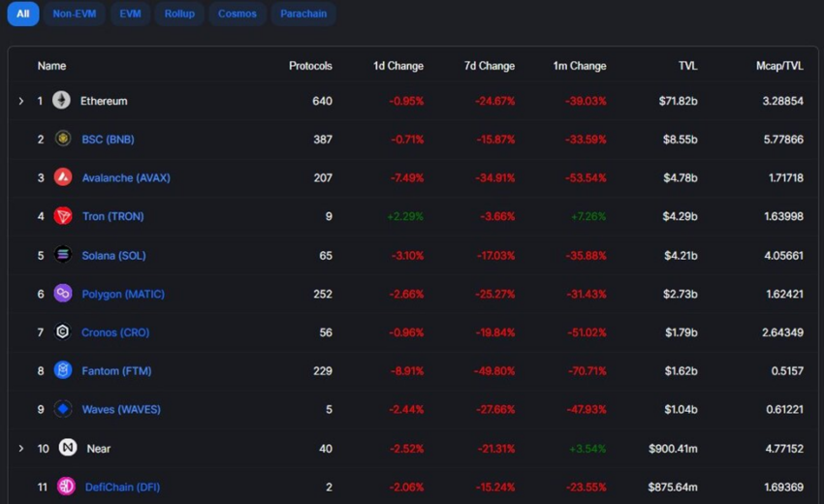Screen dimensions: 824x504
Task: Click the pink DefiChain logo icon
Action: tap(66, 487)
